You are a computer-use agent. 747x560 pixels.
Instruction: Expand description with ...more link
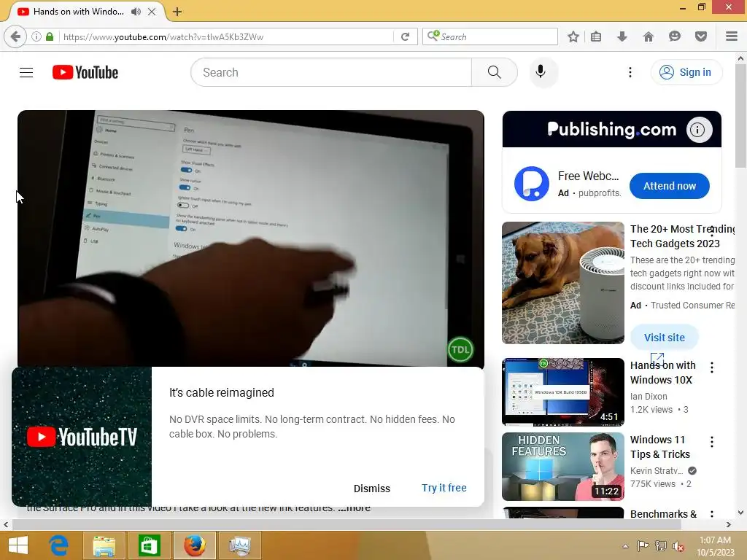click(x=354, y=509)
